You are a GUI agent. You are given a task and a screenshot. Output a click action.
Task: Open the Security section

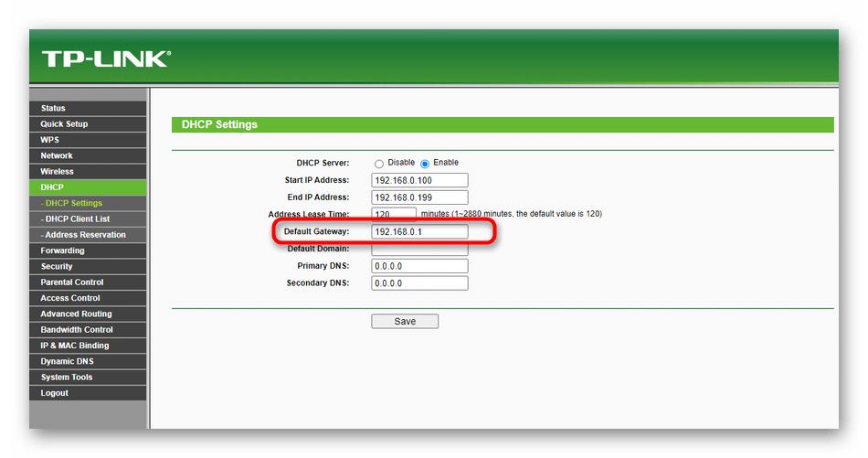(88, 266)
